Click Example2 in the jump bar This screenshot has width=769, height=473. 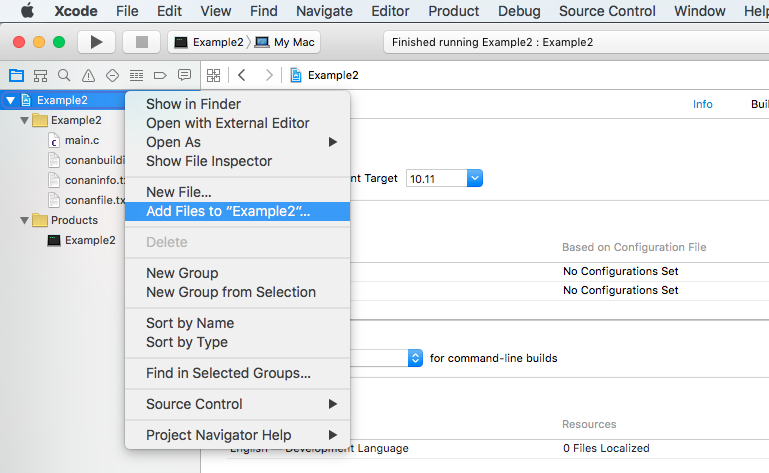point(333,75)
